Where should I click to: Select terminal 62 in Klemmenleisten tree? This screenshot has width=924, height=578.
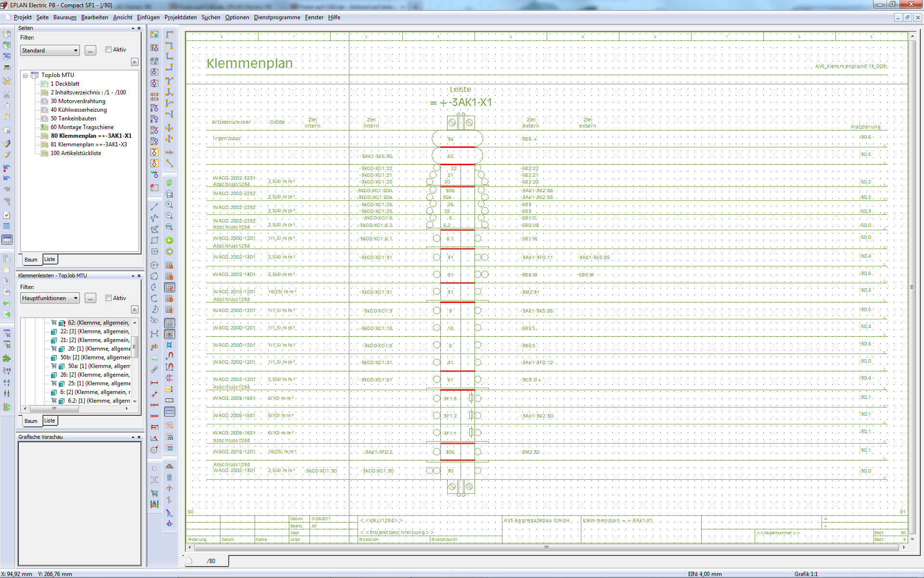(x=98, y=323)
